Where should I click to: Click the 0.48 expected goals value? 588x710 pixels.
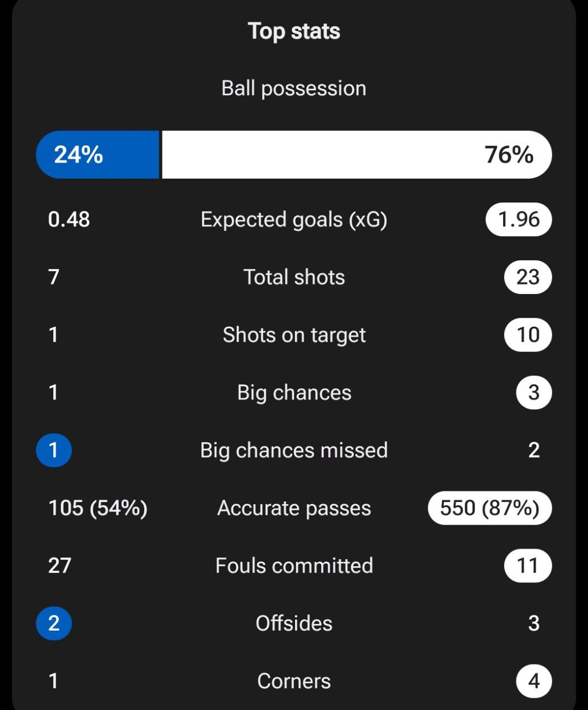69,220
